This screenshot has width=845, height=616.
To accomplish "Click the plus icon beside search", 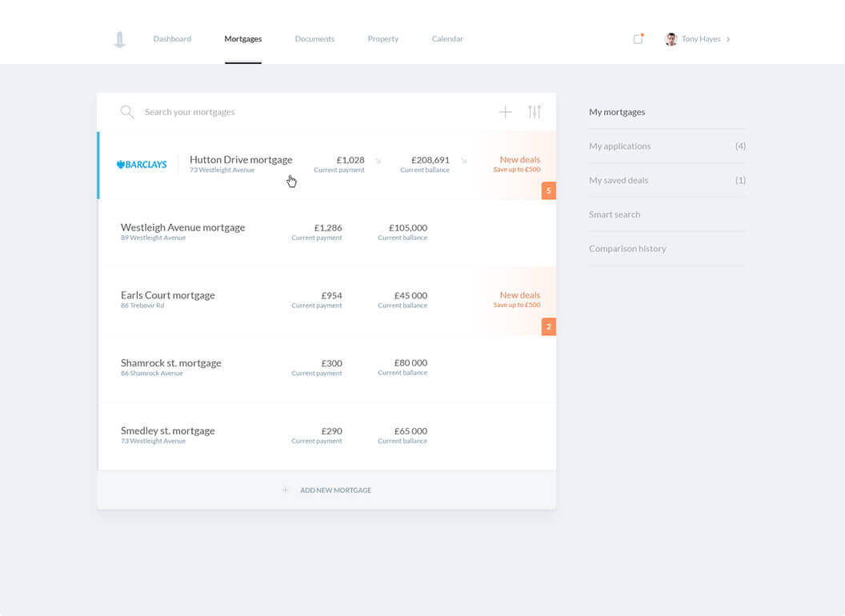I will 505,112.
